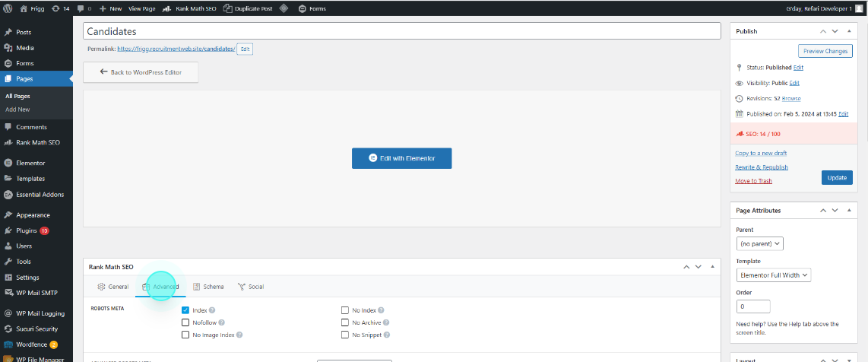
Task: Check the No Snippet checkbox
Action: point(345,335)
